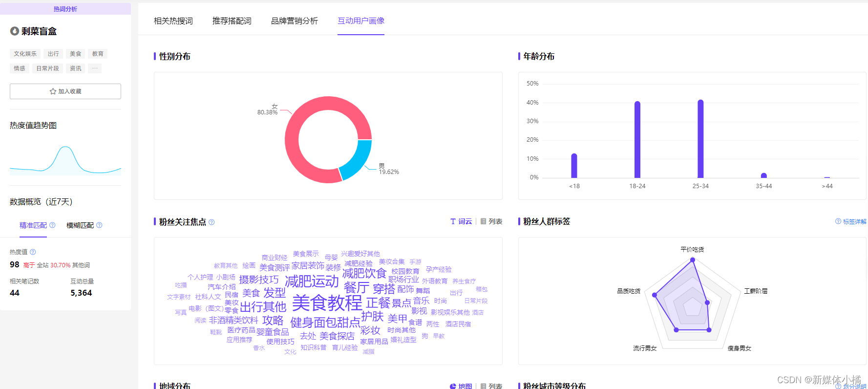Switch to 精准匹配 data tab
The height and width of the screenshot is (389, 868).
tap(33, 225)
